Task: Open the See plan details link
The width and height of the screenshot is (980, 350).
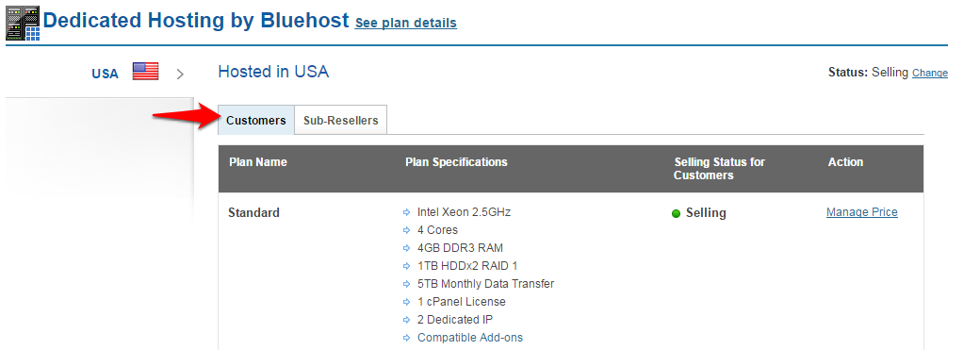Action: 405,24
